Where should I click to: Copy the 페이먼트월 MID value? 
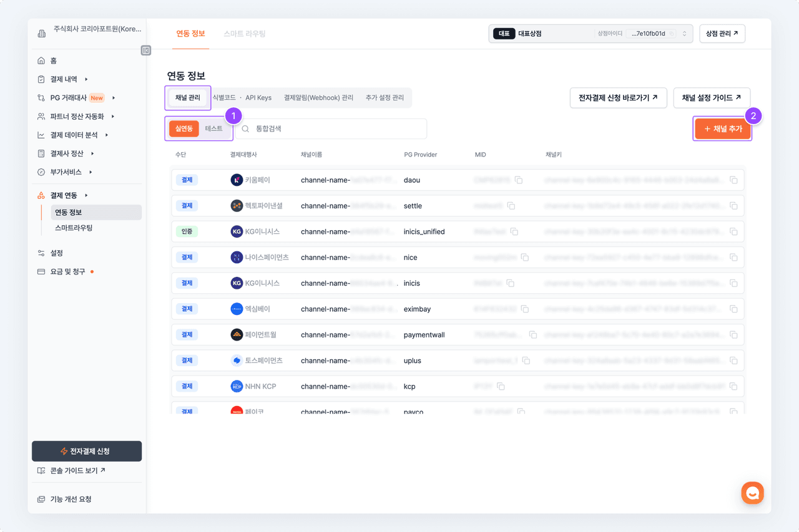coord(533,335)
